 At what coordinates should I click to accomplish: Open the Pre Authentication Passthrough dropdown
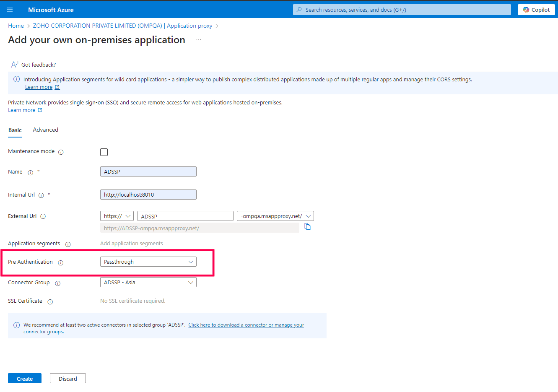tap(148, 262)
